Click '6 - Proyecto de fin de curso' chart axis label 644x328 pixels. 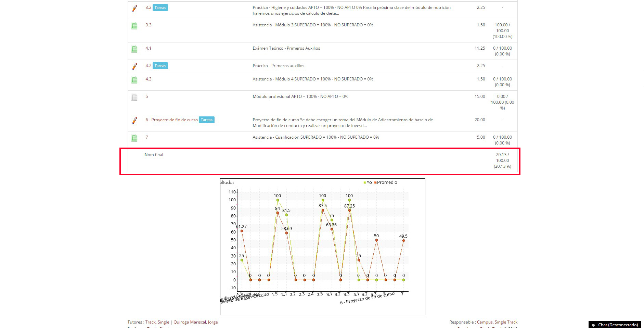tap(367, 298)
